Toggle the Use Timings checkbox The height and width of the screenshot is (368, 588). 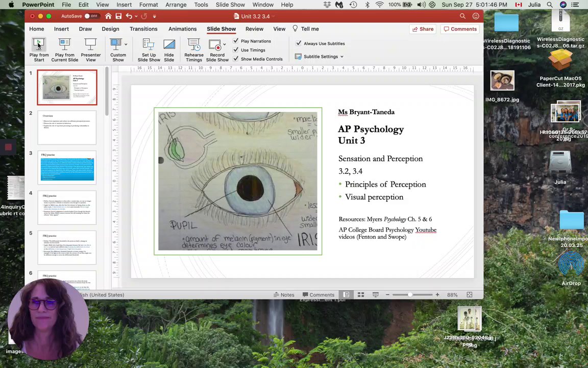point(236,50)
